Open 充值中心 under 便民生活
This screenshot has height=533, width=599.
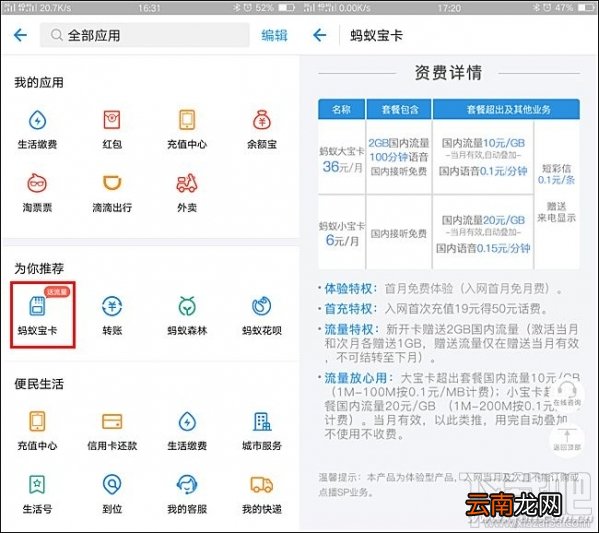click(37, 431)
